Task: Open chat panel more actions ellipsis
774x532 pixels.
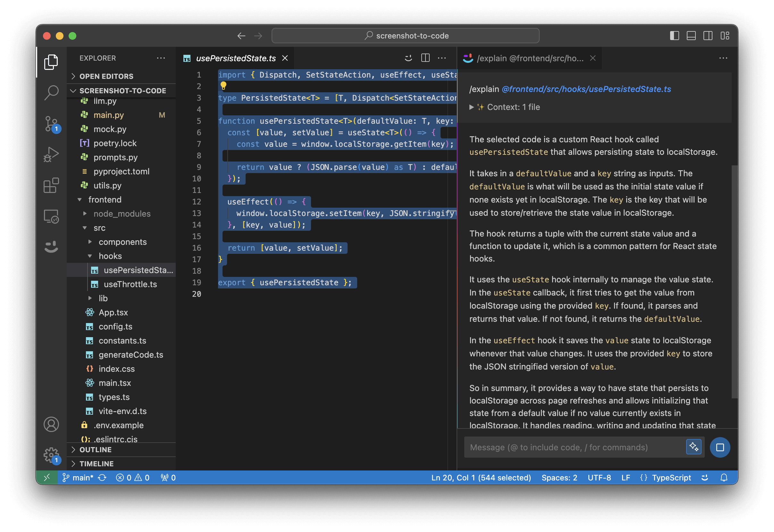Action: point(723,58)
